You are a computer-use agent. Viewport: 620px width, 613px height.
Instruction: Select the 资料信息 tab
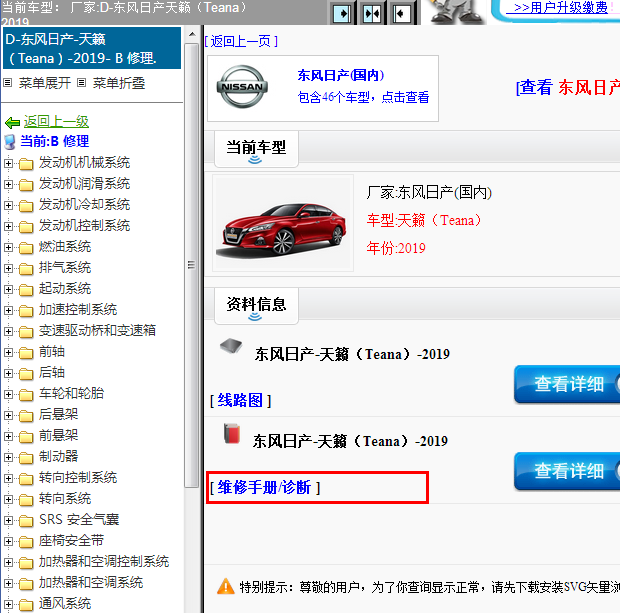point(256,306)
